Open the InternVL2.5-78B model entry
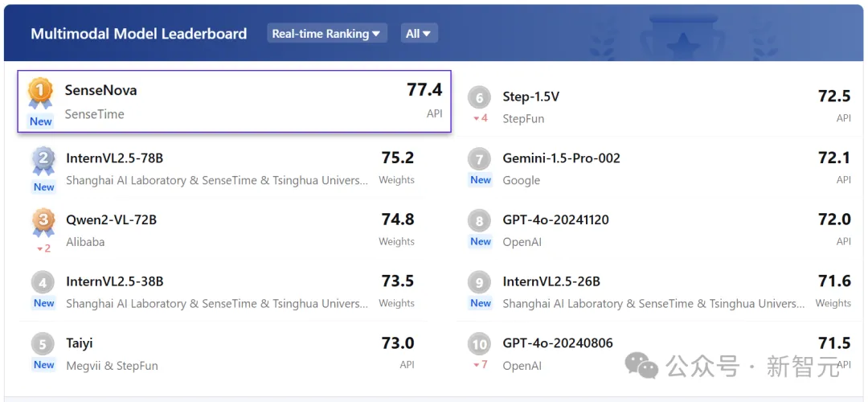Viewport: 868px width, 402px height. coord(223,168)
